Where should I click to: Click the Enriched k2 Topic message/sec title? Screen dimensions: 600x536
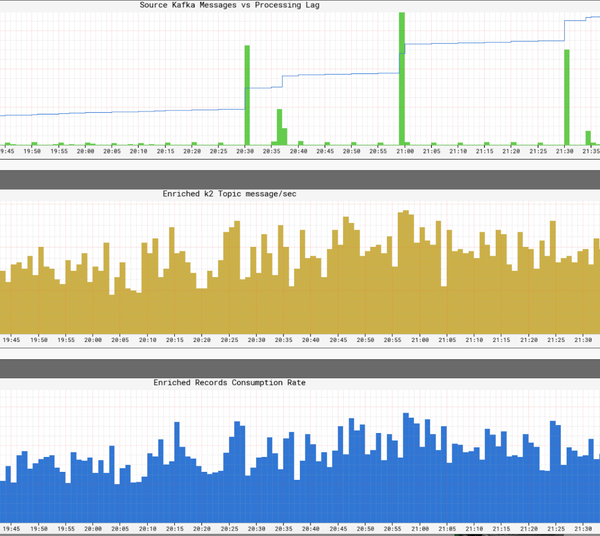230,194
